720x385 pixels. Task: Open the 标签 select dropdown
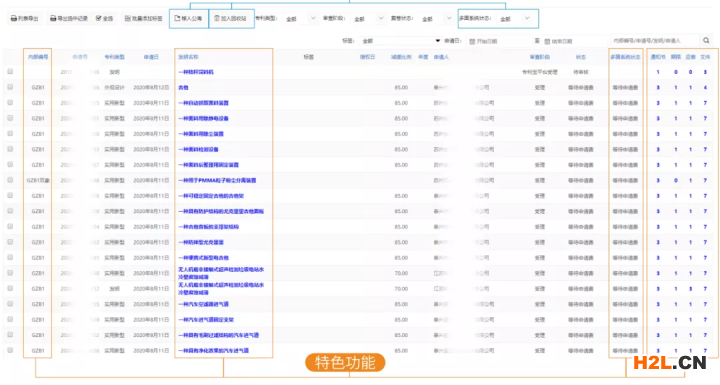(x=400, y=41)
